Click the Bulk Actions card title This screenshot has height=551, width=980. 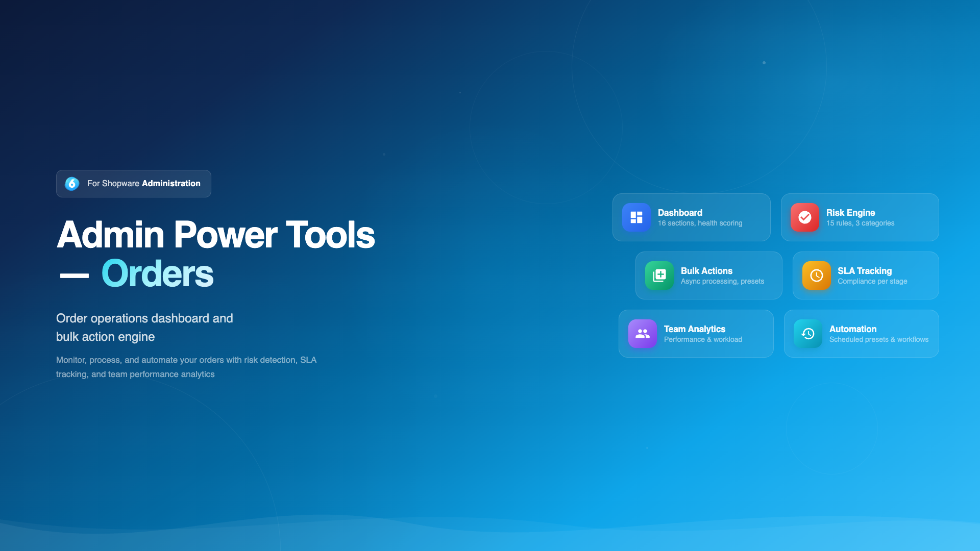coord(706,271)
